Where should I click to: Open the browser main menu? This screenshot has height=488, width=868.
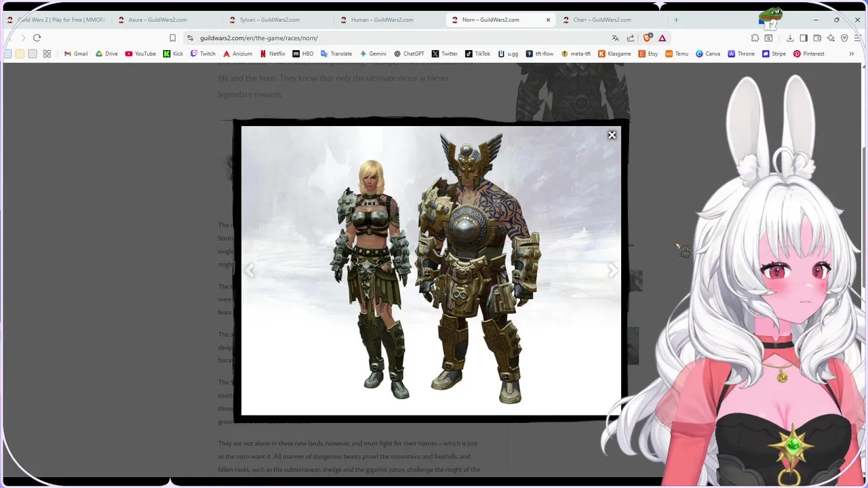[x=857, y=38]
